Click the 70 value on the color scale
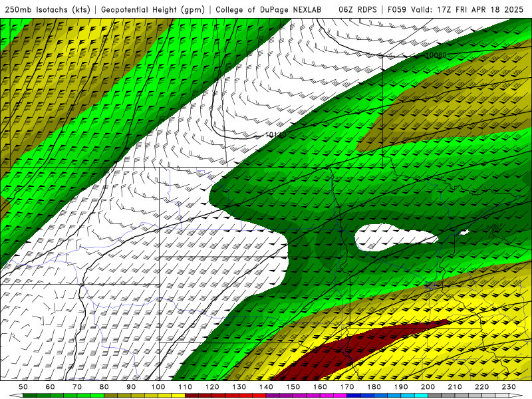The image size is (532, 399). tap(77, 387)
